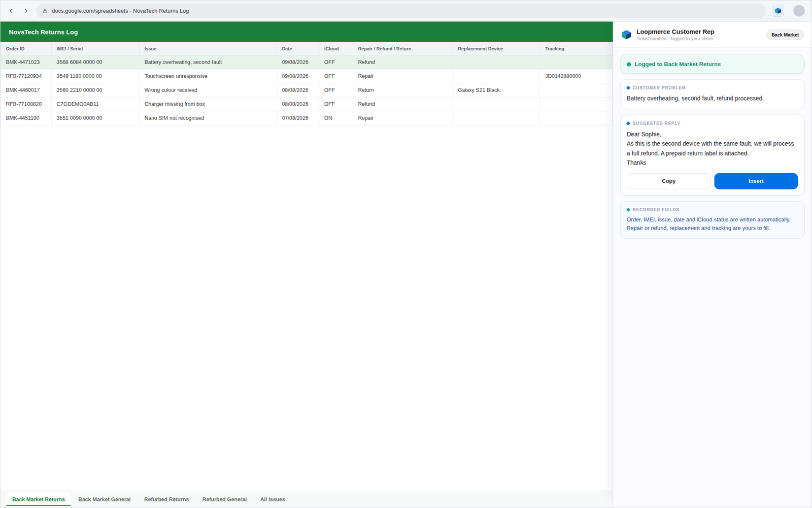812x508 pixels.
Task: Click the Replacement Device column header
Action: pyautogui.click(x=496, y=49)
